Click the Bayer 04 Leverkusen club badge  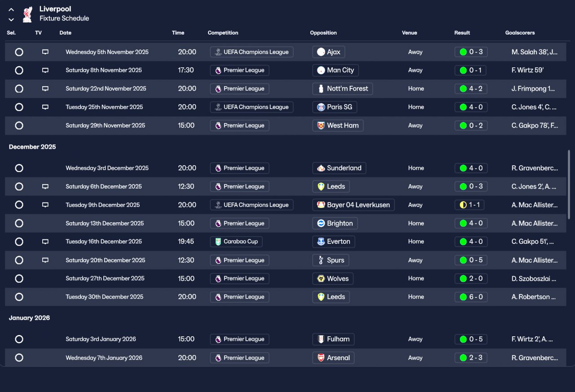click(321, 205)
